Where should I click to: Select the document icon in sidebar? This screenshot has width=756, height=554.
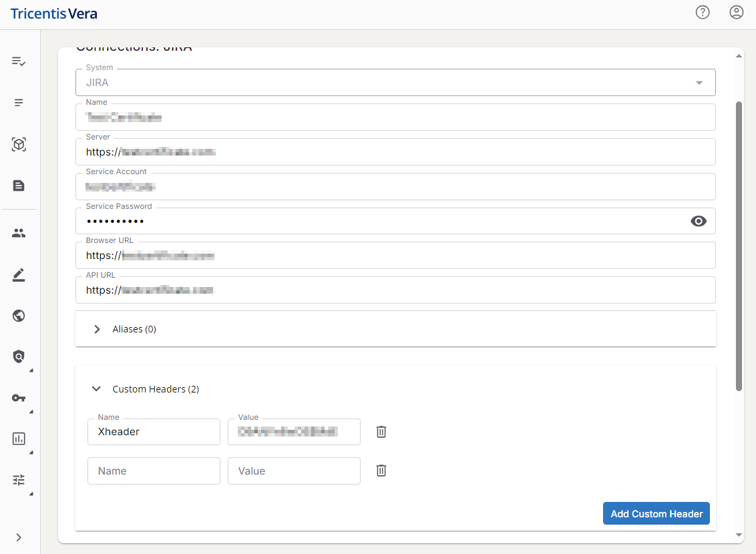click(19, 186)
